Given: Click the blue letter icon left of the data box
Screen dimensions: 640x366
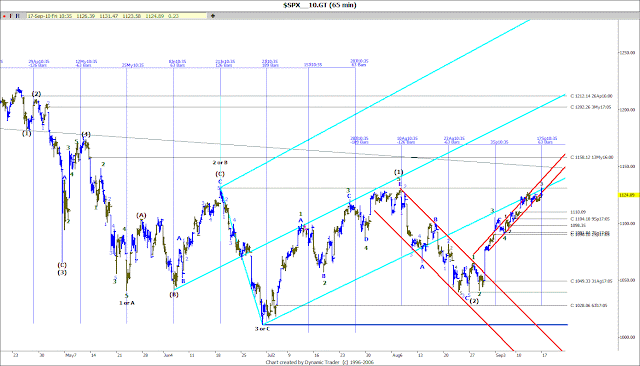Looking at the screenshot, I should [18, 16].
